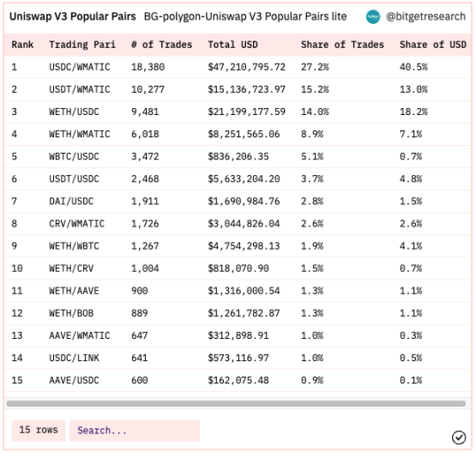Sort by Share of USD column header
The width and height of the screenshot is (476, 453).
432,45
